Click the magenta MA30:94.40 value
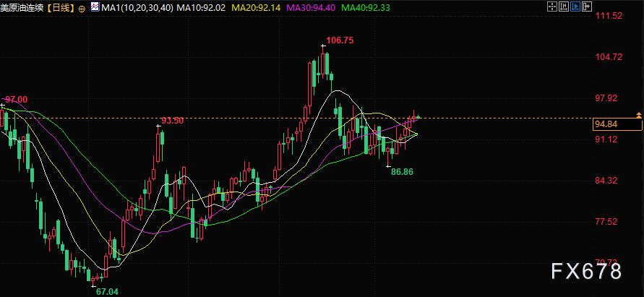Viewport: 644px width, 297px height. click(x=311, y=7)
